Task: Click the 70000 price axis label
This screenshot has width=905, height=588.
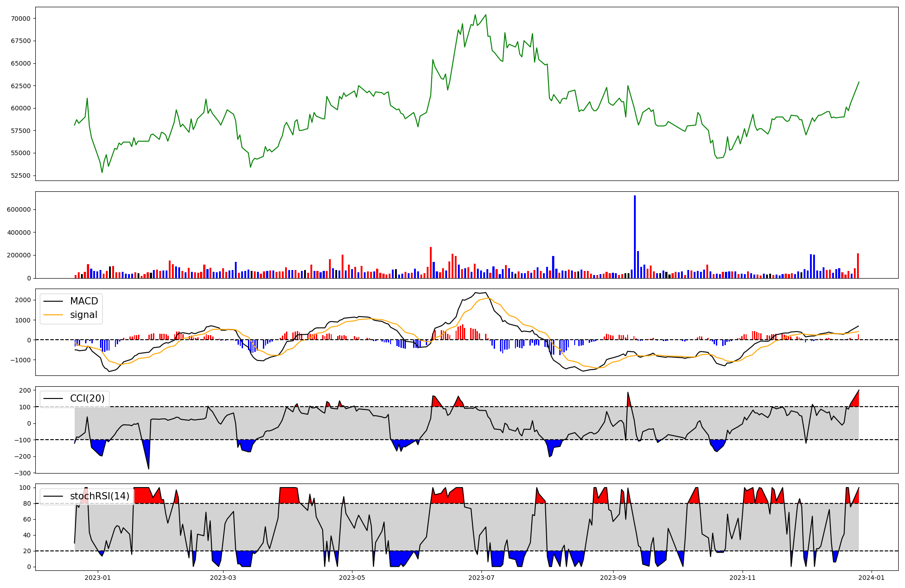Action: pyautogui.click(x=21, y=19)
